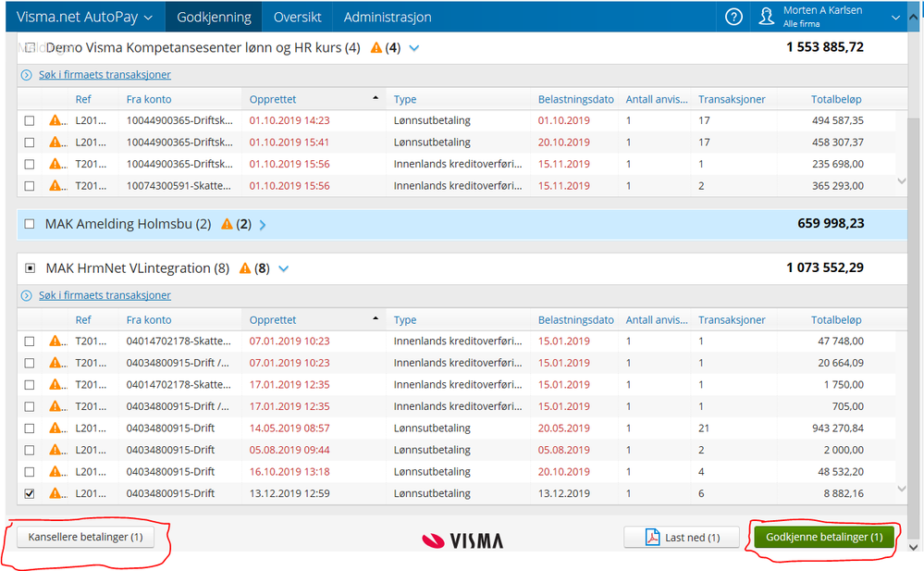Sort HrmNet table by Totalbeløp header
This screenshot has width=924, height=571.
pos(835,319)
